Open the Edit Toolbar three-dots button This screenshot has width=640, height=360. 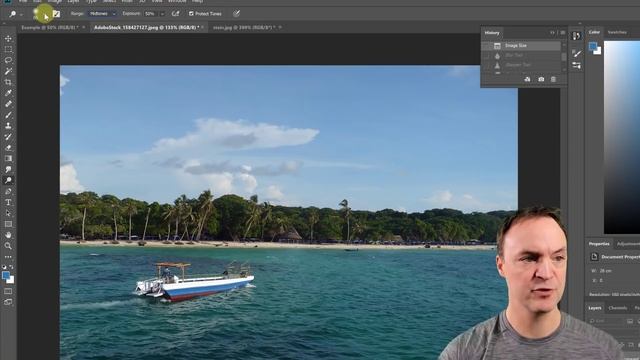8,257
